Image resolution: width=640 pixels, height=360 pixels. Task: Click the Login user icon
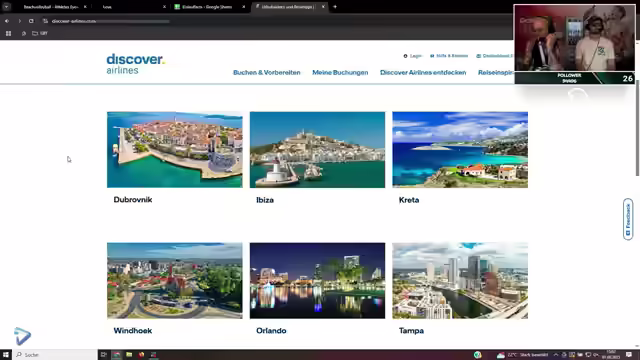click(x=405, y=56)
